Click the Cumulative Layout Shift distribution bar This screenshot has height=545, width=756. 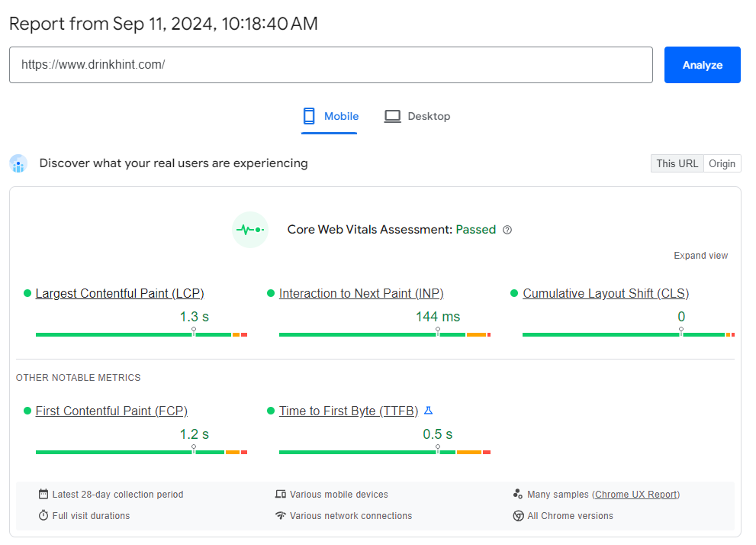coord(627,334)
